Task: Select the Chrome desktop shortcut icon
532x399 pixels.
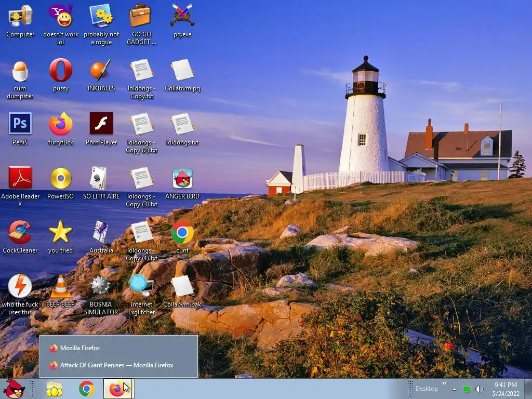Action: 182,237
